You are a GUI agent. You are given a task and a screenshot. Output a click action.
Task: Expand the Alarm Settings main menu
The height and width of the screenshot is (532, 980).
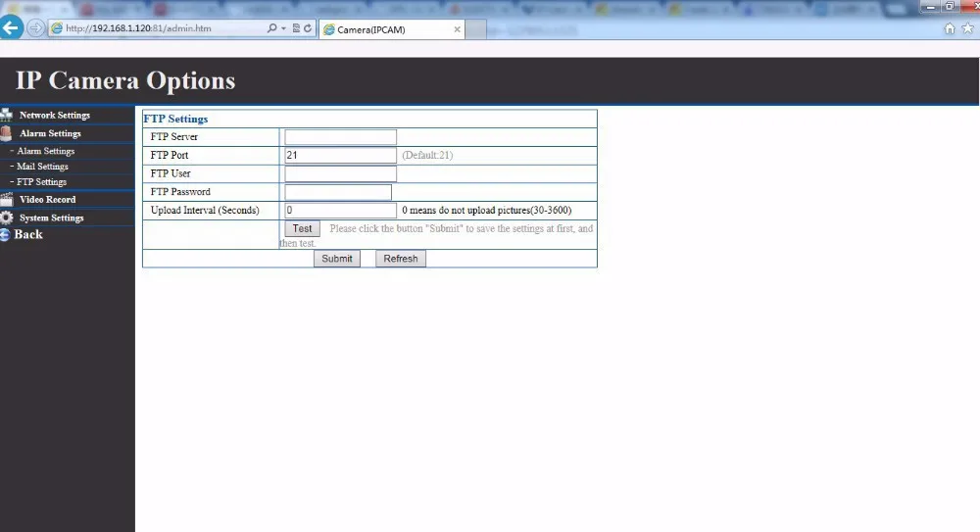[x=50, y=133]
